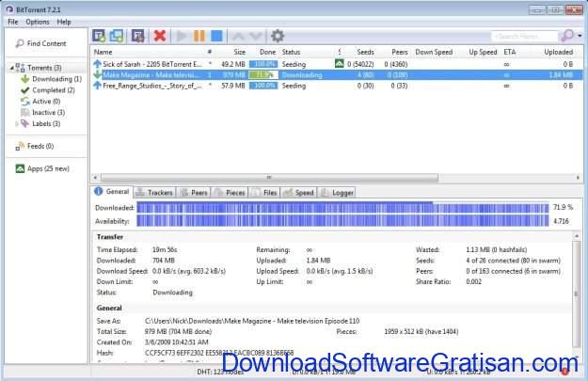Click the torrent list scroll-left arrow
This screenshot has height=381, width=588.
[x=95, y=178]
